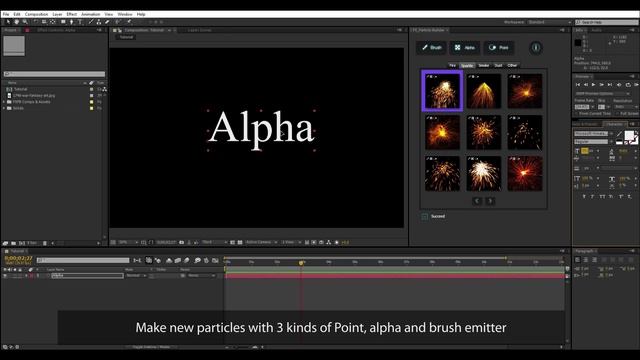Screen dimensions: 640x360
Task: Expand the Solids folder
Action: pyautogui.click(x=4, y=108)
